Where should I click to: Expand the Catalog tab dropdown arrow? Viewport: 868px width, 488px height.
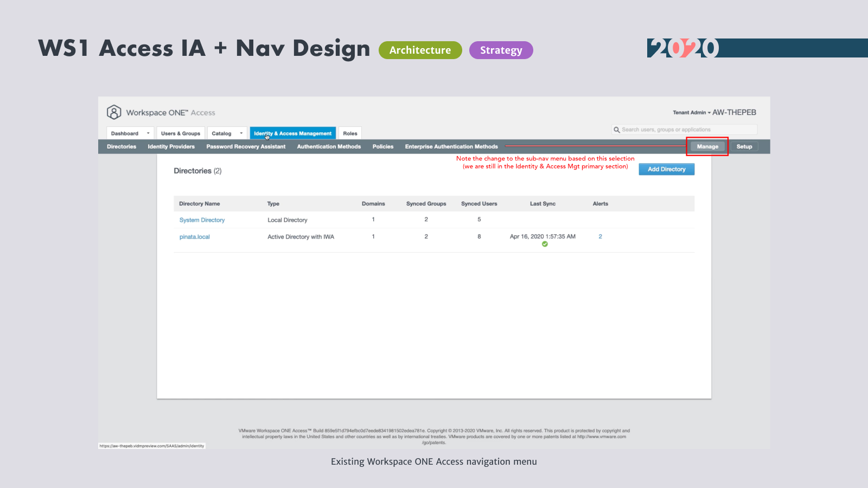pyautogui.click(x=241, y=133)
